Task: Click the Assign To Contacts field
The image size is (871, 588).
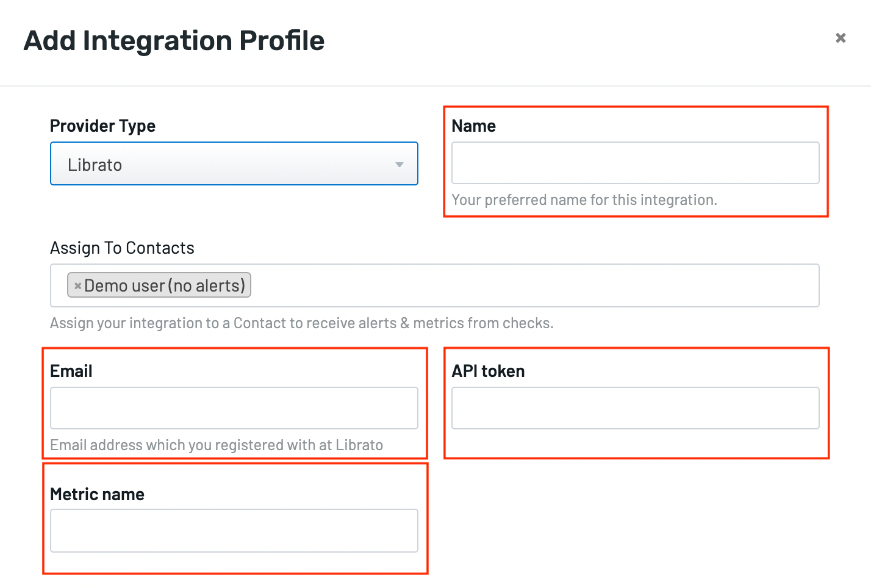Action: [x=434, y=285]
